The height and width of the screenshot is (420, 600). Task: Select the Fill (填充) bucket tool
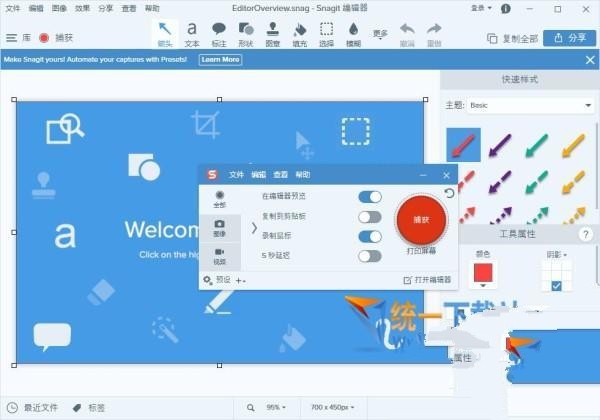(x=300, y=34)
